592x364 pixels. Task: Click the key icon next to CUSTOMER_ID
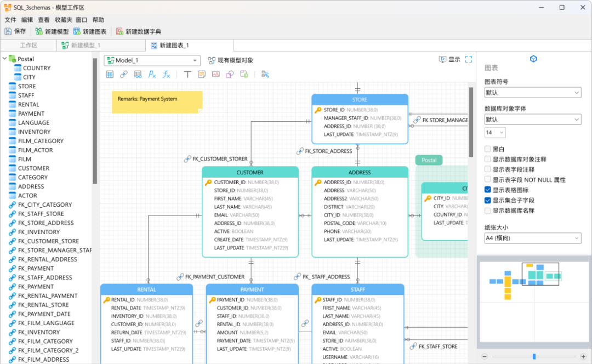point(208,183)
